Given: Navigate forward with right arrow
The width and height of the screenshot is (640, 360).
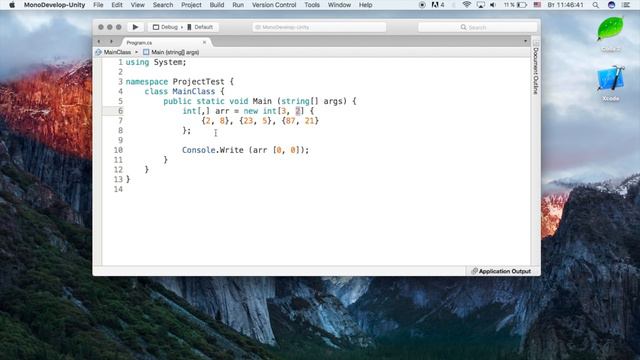Looking at the screenshot, I should coord(111,42).
